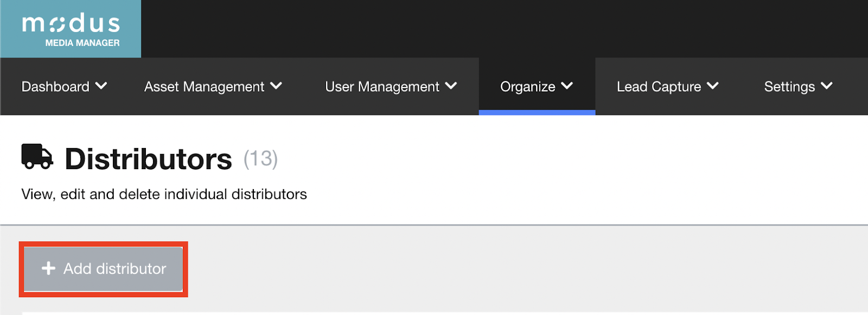Select the Organize menu label
The height and width of the screenshot is (315, 868).
[x=527, y=87]
